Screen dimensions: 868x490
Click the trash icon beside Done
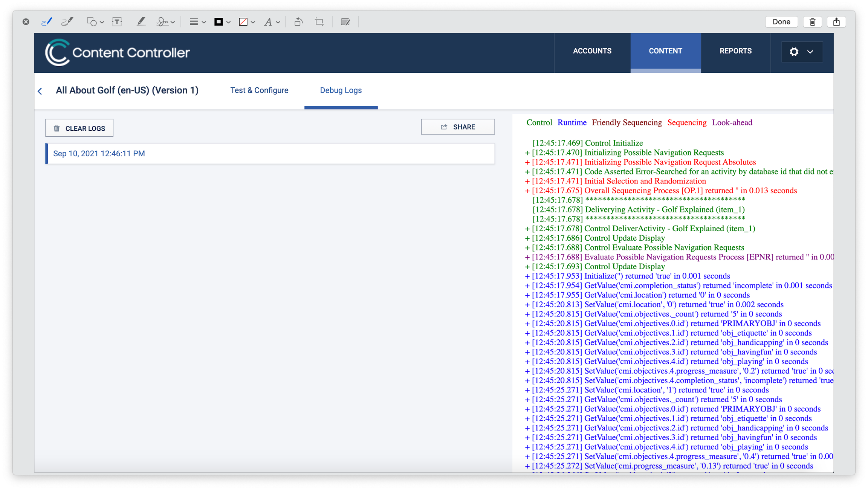pyautogui.click(x=813, y=22)
